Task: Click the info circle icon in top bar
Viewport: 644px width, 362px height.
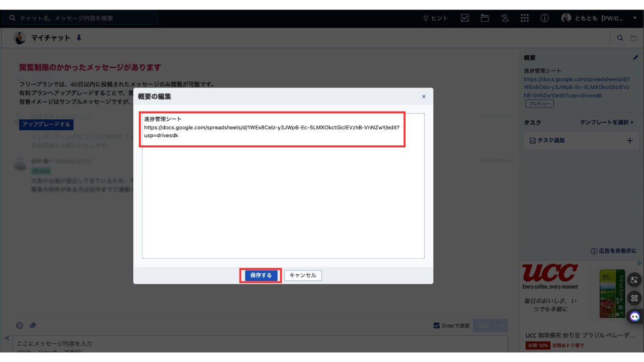Action: click(544, 18)
